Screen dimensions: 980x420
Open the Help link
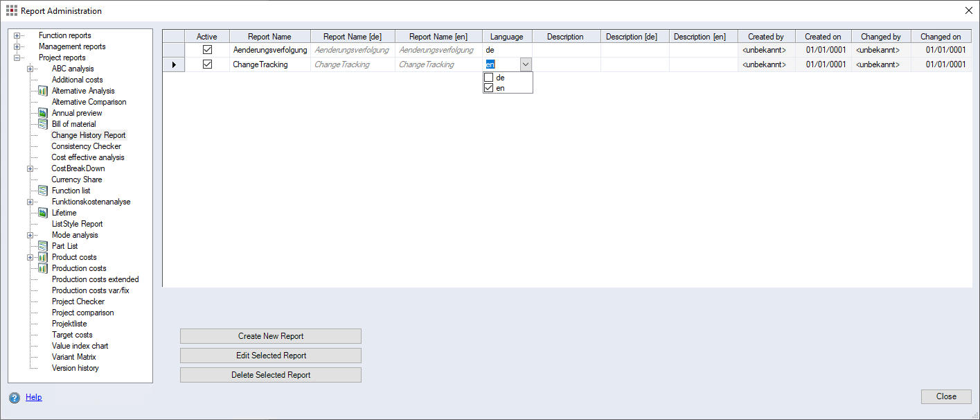tap(33, 397)
